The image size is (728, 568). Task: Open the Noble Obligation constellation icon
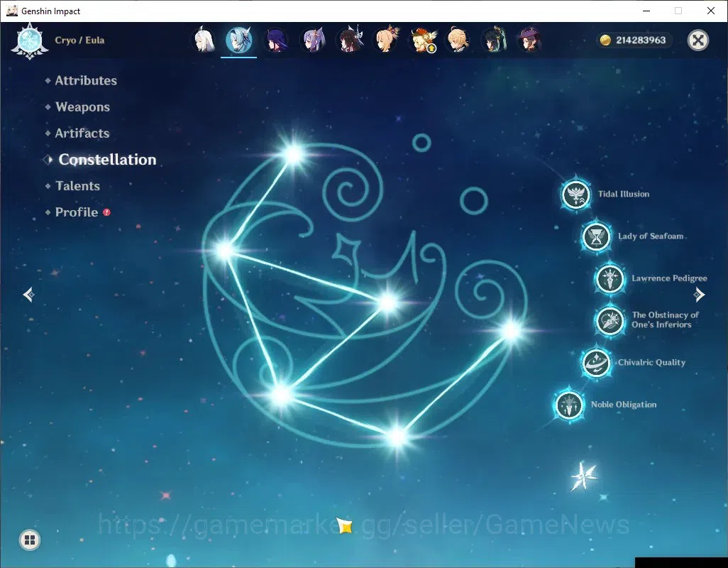569,405
